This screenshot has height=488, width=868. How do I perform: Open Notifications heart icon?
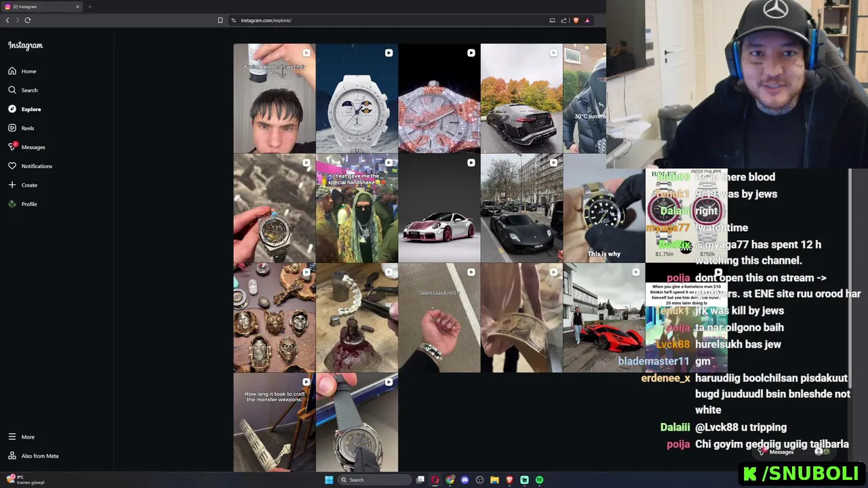[x=12, y=166]
